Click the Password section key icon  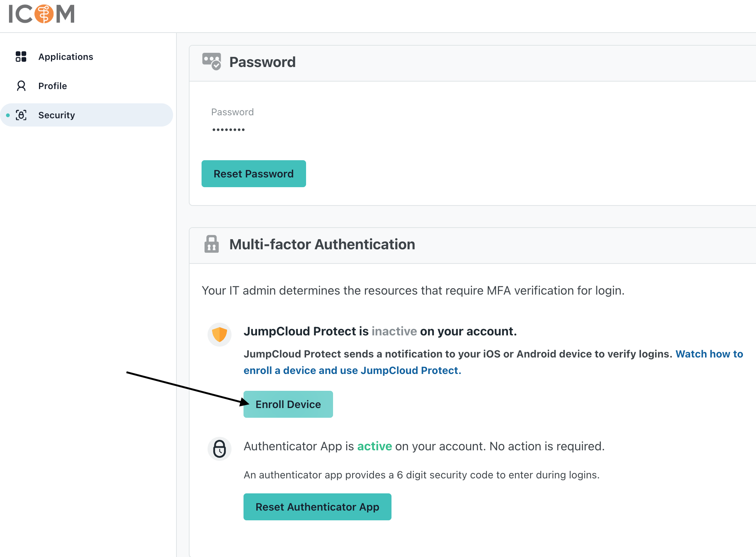[212, 61]
